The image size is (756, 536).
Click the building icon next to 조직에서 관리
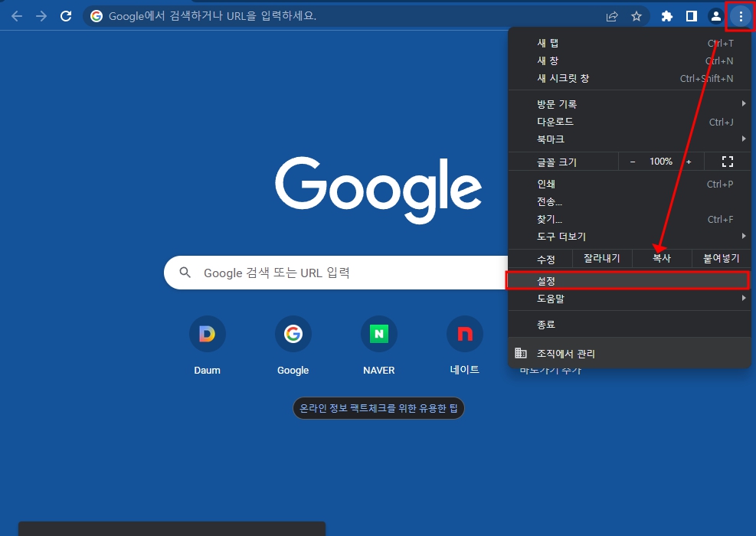(x=521, y=353)
